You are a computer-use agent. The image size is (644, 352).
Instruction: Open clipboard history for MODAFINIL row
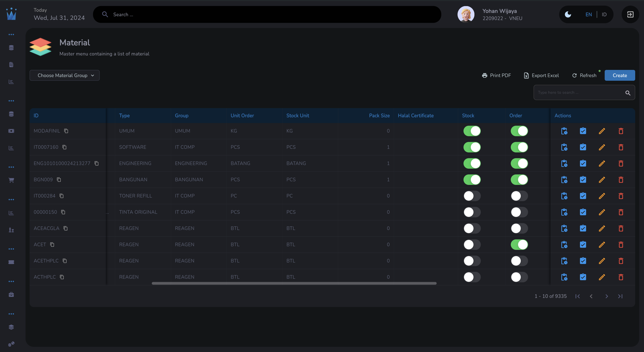point(564,131)
